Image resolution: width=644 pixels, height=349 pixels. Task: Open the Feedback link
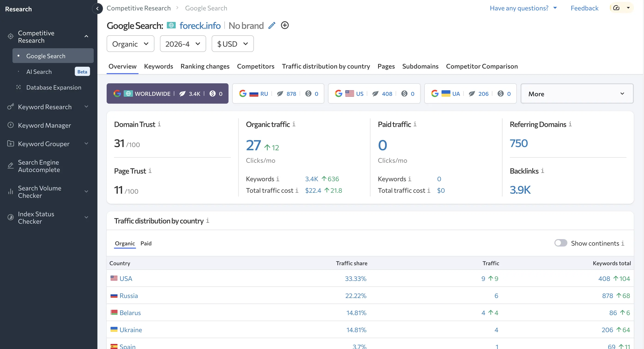(x=584, y=8)
